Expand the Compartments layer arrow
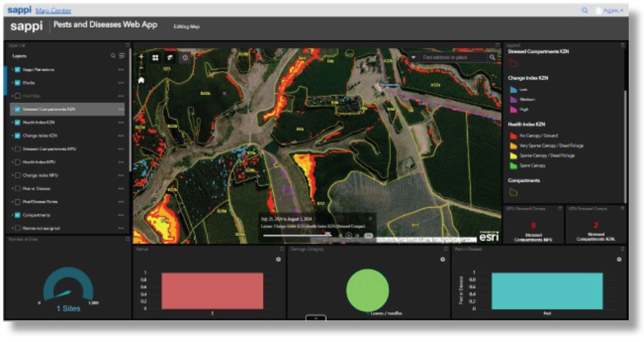This screenshot has height=342, width=644. click(x=12, y=215)
